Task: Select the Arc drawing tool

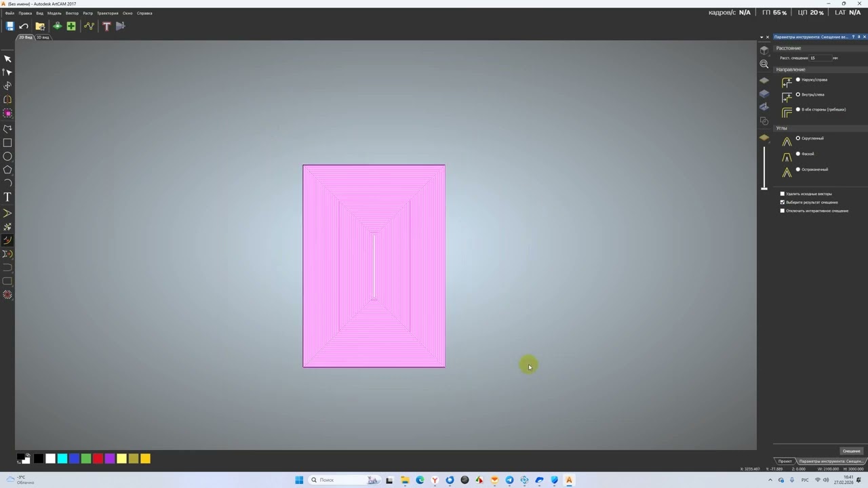Action: pyautogui.click(x=7, y=182)
